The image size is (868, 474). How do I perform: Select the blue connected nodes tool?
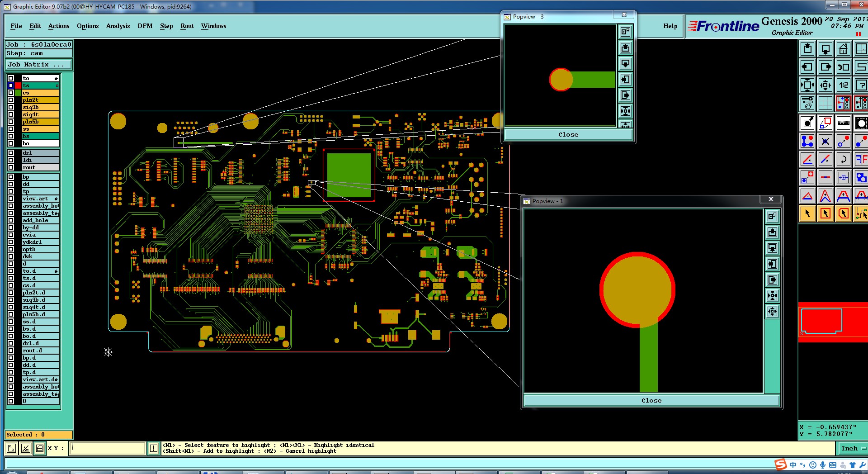pos(807,141)
